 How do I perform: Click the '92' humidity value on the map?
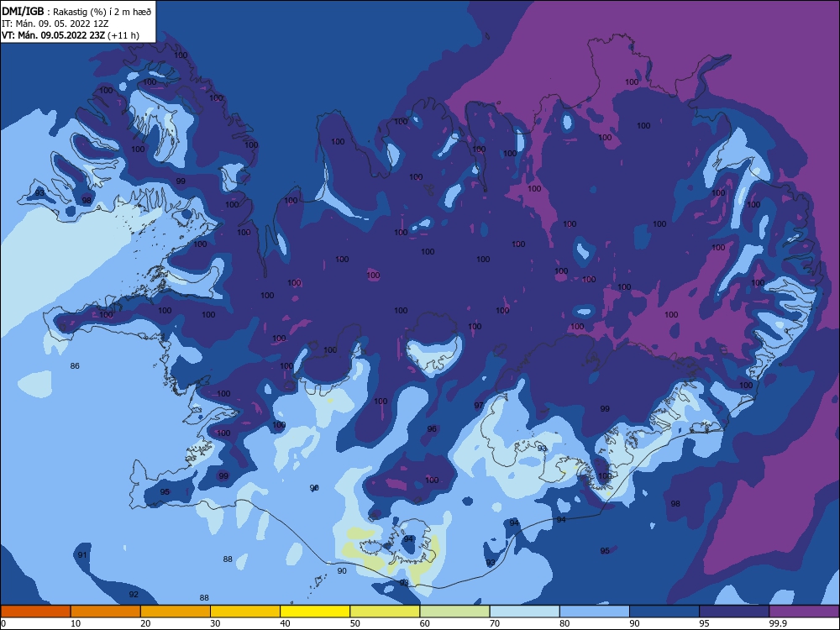pos(134,594)
